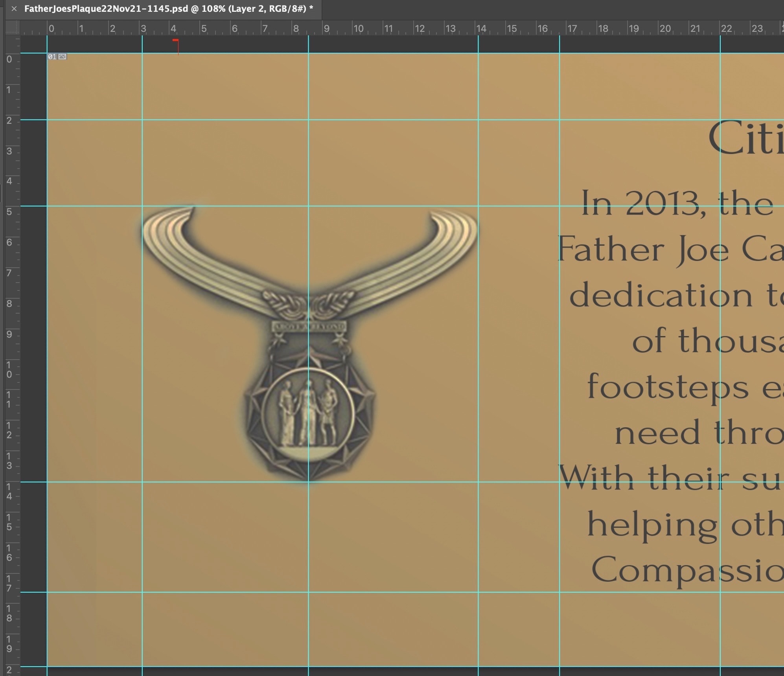This screenshot has width=784, height=676.
Task: Click the slice 01 number badge
Action: click(x=52, y=57)
